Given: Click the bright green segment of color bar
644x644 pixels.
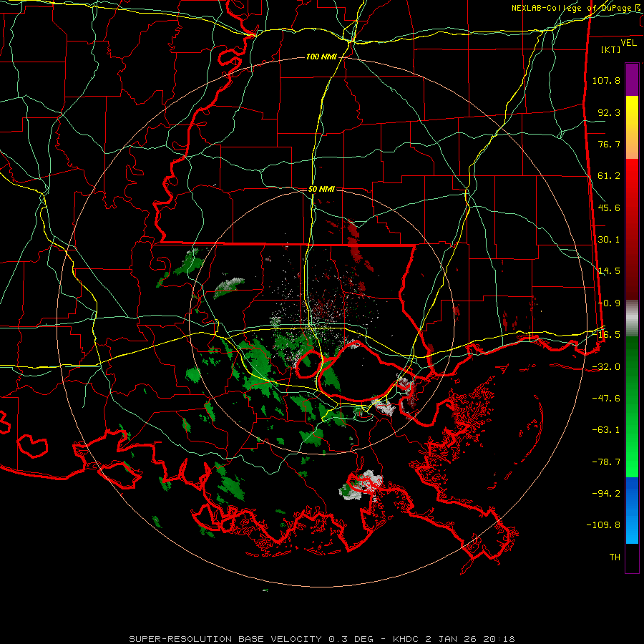Looking at the screenshot, I should [632, 406].
